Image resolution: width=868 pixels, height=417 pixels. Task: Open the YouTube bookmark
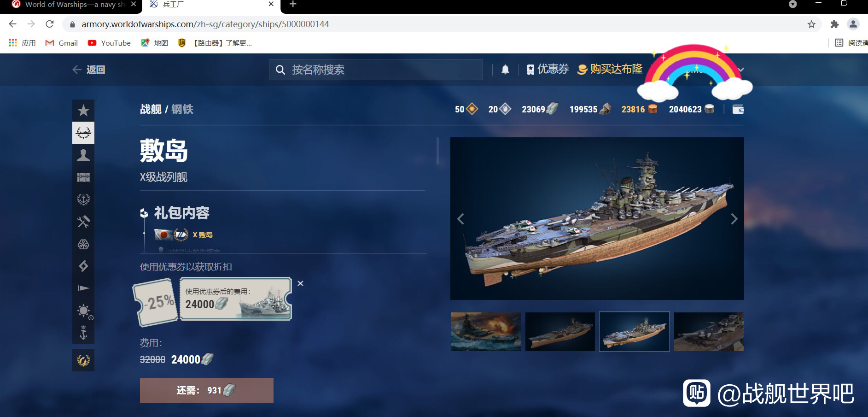pyautogui.click(x=109, y=43)
